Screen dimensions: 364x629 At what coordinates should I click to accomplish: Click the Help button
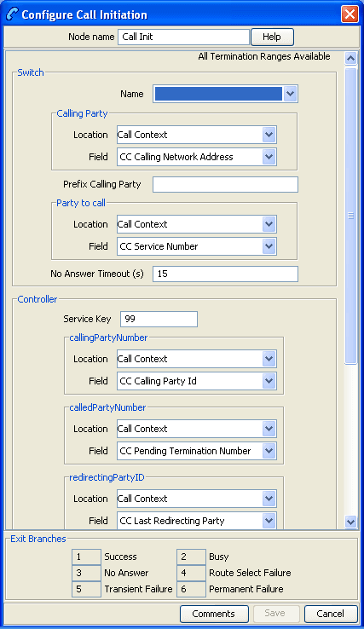(272, 37)
